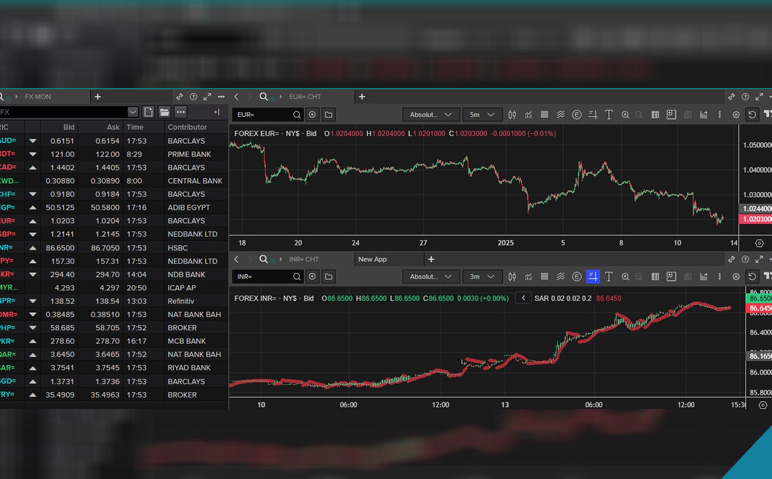This screenshot has height=479, width=772.
Task: Toggle the highlighted crosshair tool on INR= chart
Action: pyautogui.click(x=593, y=277)
